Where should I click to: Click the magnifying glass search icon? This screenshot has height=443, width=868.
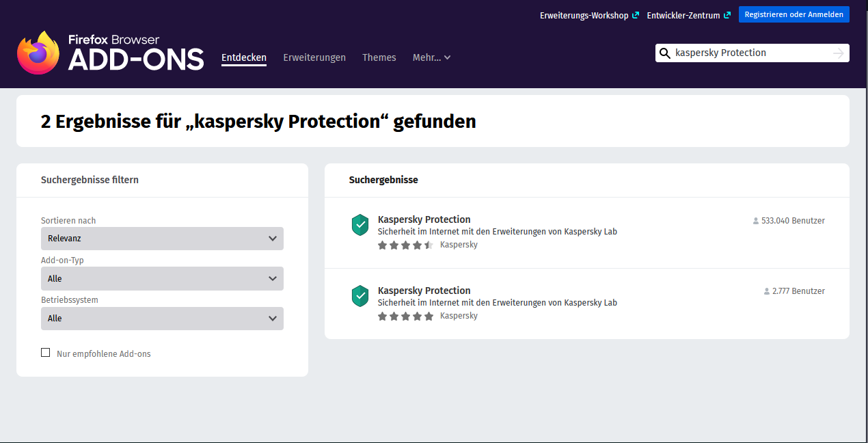664,53
